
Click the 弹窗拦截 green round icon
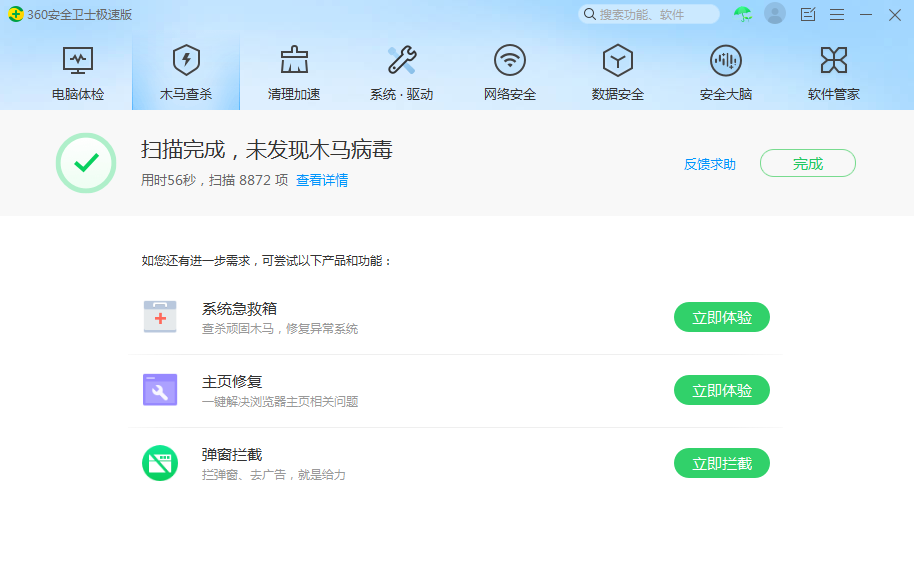[x=160, y=463]
